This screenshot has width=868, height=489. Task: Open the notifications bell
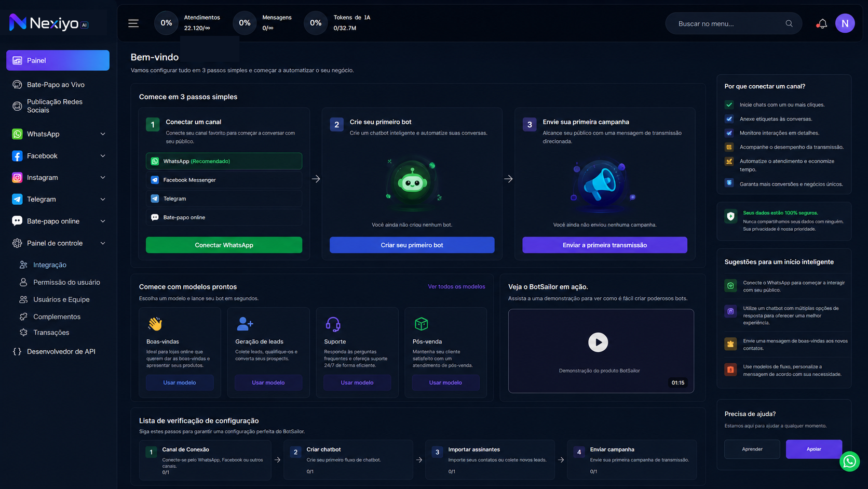pyautogui.click(x=822, y=23)
